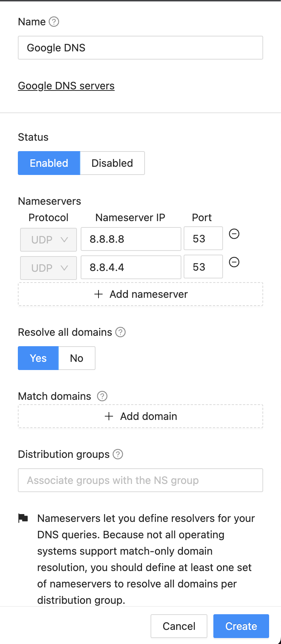Remove the 8.8.4.4 nameserver row
This screenshot has width=281, height=644.
coord(234,262)
